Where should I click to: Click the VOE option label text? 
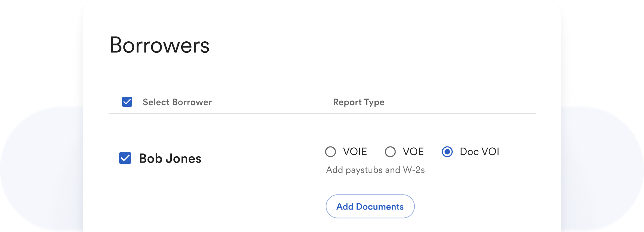coord(413,152)
